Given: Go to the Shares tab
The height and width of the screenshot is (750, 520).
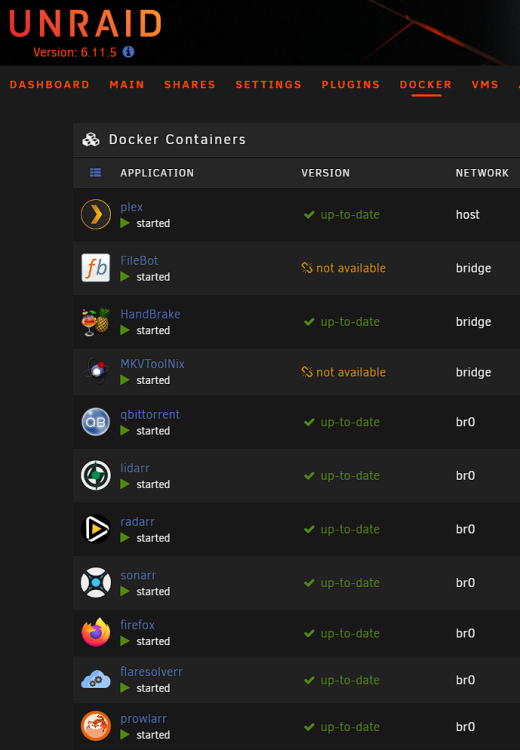Looking at the screenshot, I should pyautogui.click(x=190, y=85).
